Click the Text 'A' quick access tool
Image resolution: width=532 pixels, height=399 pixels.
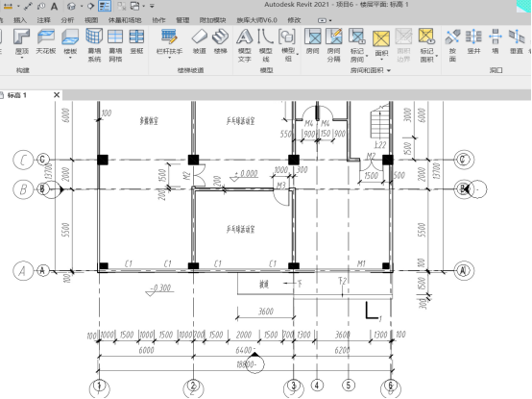54,6
